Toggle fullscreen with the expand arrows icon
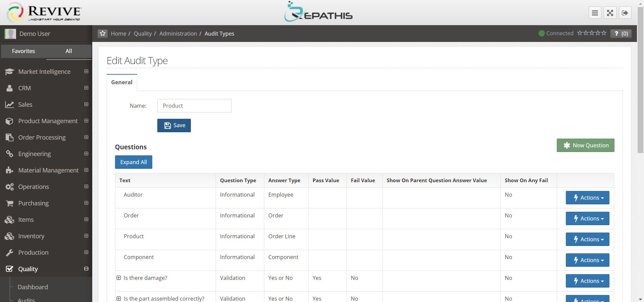 coord(610,13)
